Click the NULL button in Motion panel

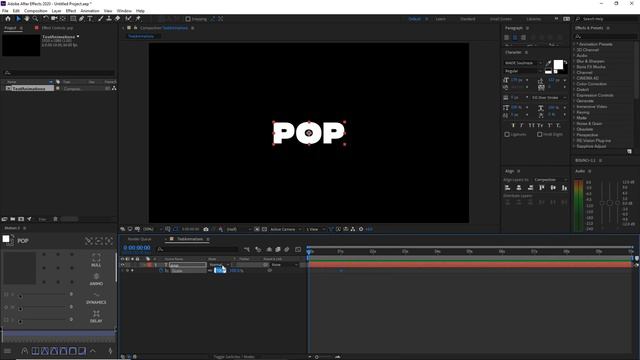pyautogui.click(x=96, y=260)
